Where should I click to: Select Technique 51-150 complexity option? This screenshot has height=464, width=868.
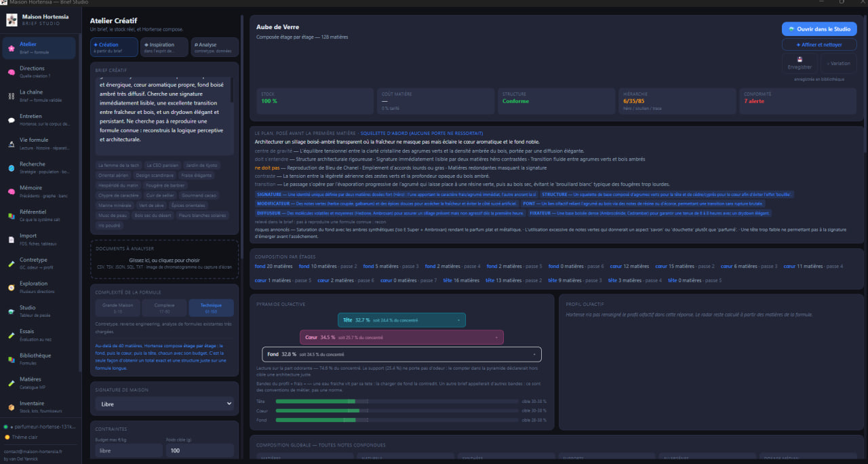tap(211, 308)
